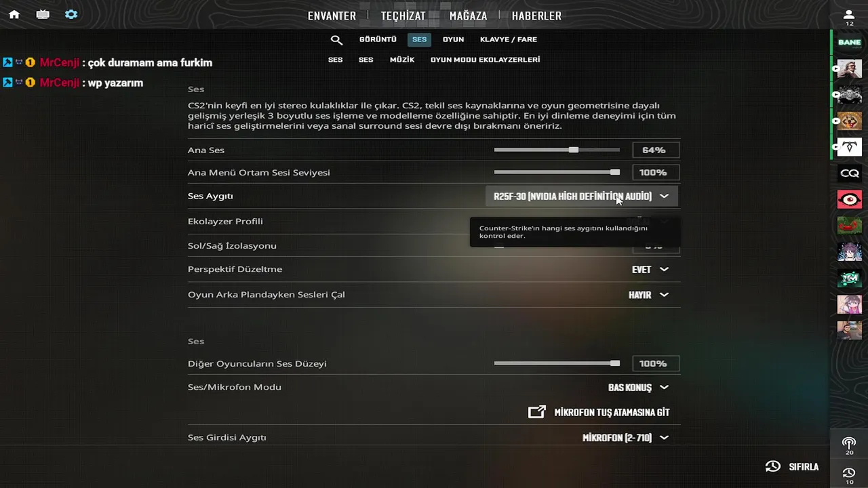Open the CQ friend avatar
Screen dimensions: 868x488
tap(849, 174)
